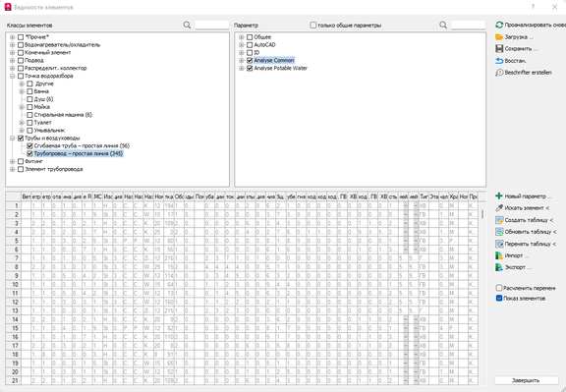Viewport: 566px width, 392px height.
Task: Click the folder icon next to Загрузка
Action: click(x=499, y=36)
